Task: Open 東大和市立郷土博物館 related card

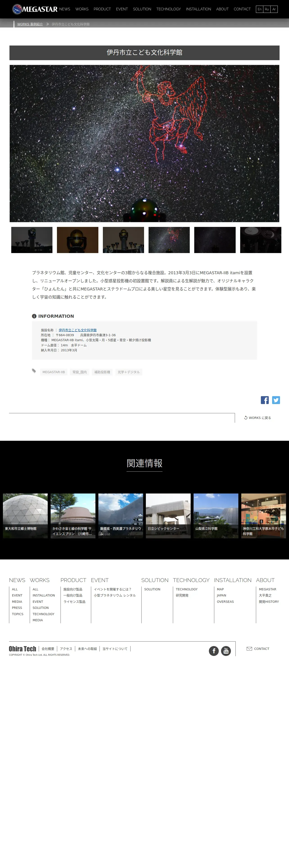Action: pos(25,516)
